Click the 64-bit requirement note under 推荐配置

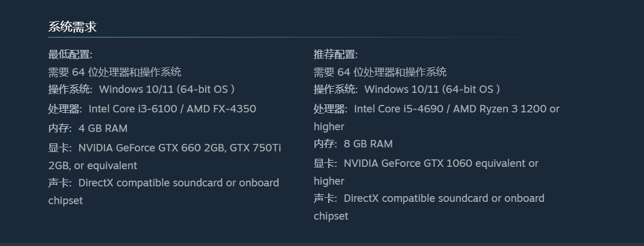380,72
